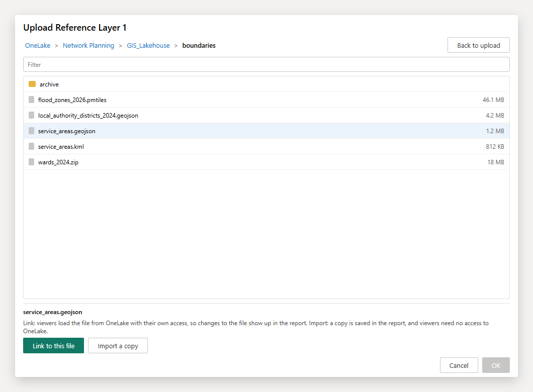Select the wards_2024.zip file name
533x392 pixels.
58,162
